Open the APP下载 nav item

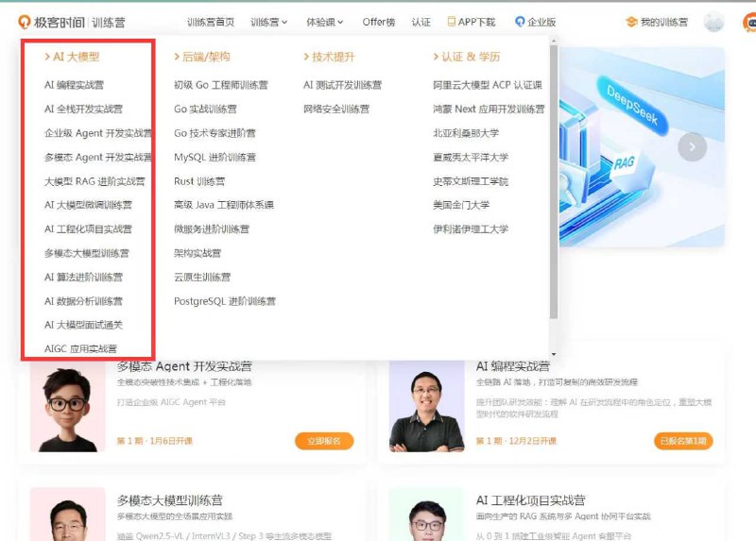pyautogui.click(x=471, y=22)
